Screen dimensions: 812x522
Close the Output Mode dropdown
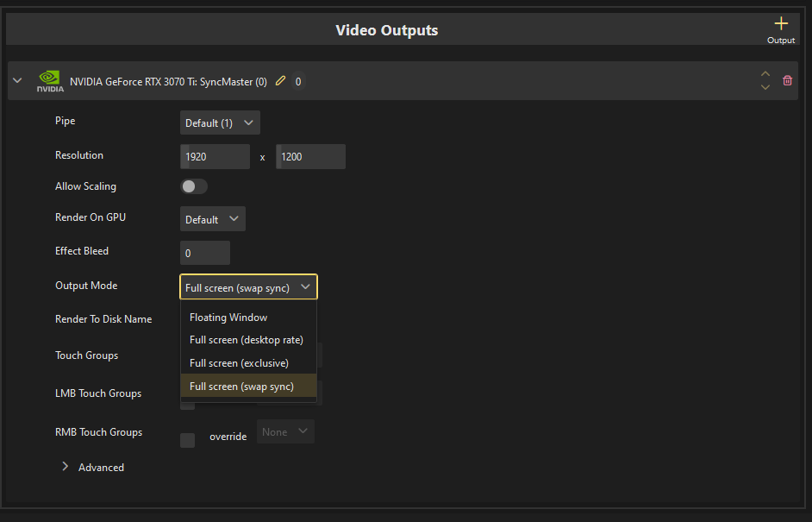[248, 287]
